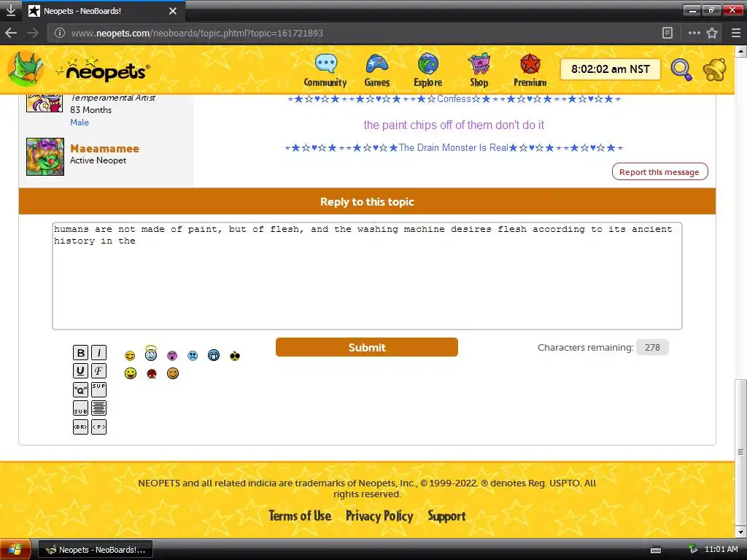Insert a quote with the "Q" button
Image resolution: width=747 pixels, height=560 pixels.
80,389
